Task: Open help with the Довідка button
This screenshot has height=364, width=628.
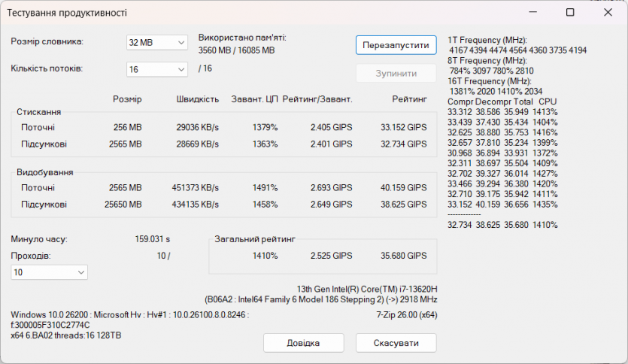Action: (303, 343)
